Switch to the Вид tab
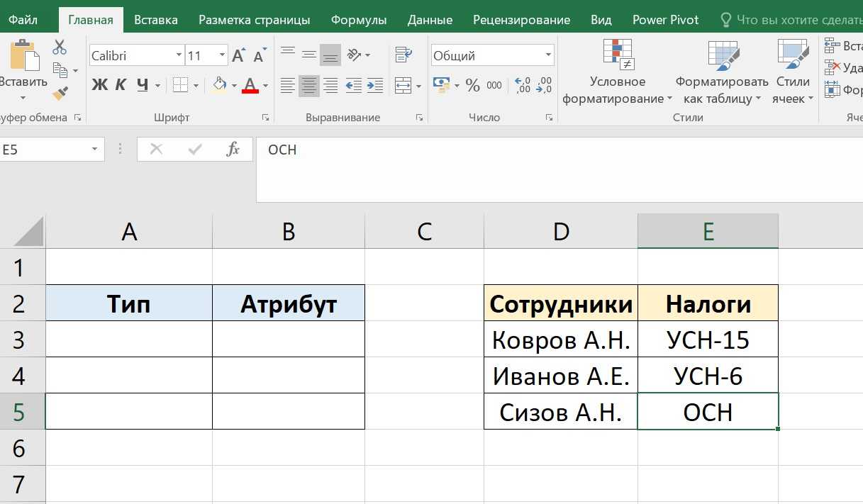This screenshot has width=863, height=504. pos(601,20)
